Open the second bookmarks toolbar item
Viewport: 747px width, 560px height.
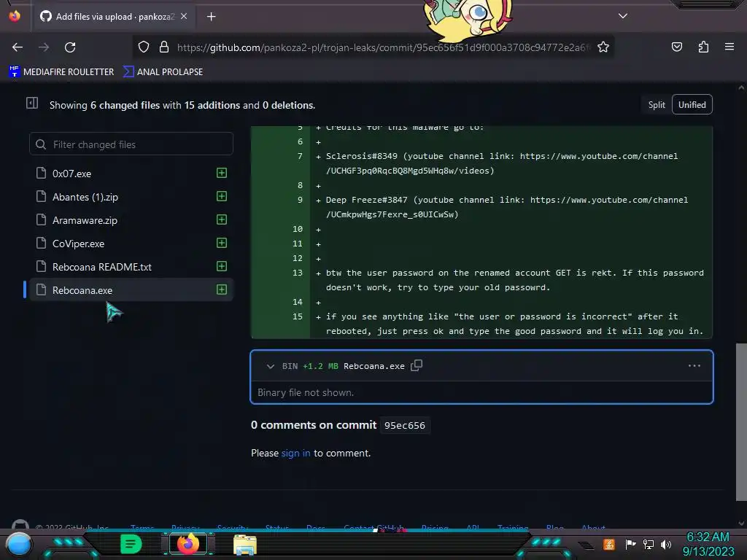click(163, 72)
